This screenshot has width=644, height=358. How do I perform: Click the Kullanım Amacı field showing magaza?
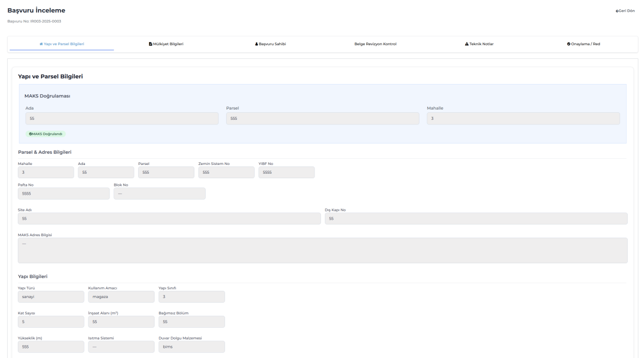(x=121, y=297)
